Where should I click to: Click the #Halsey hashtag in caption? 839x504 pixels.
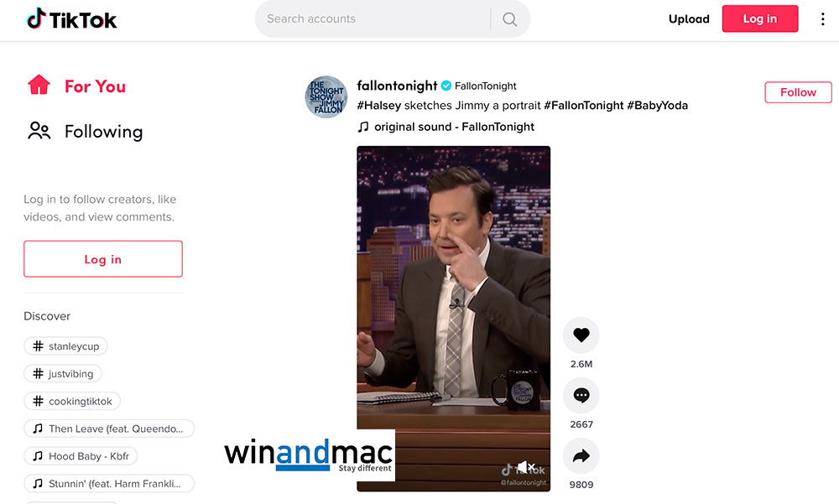[x=379, y=106]
